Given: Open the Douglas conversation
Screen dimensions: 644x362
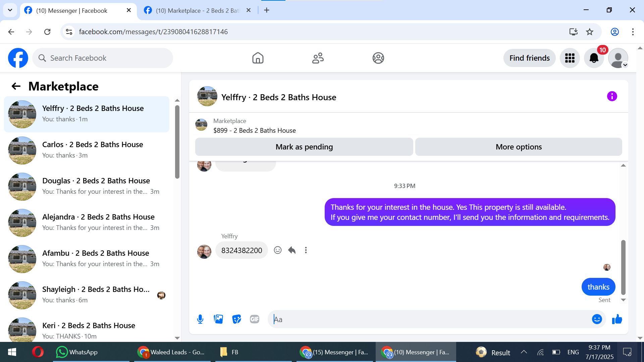Looking at the screenshot, I should point(87,187).
